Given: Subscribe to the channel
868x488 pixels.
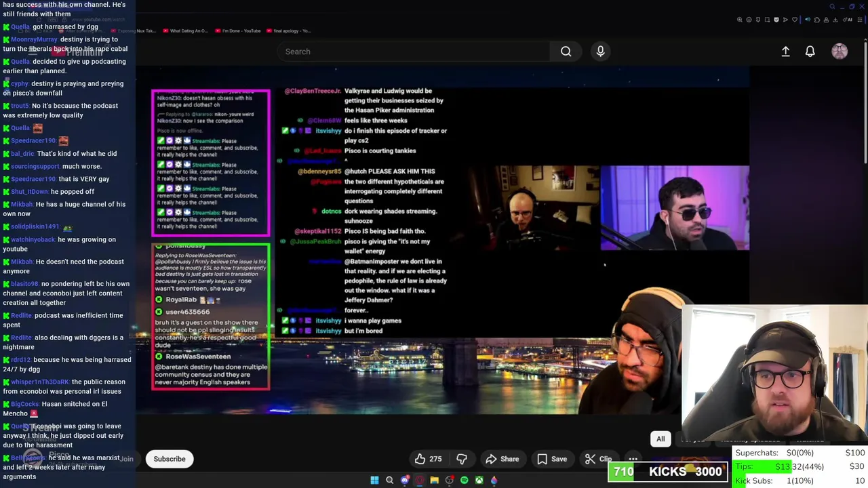Looking at the screenshot, I should point(170,459).
